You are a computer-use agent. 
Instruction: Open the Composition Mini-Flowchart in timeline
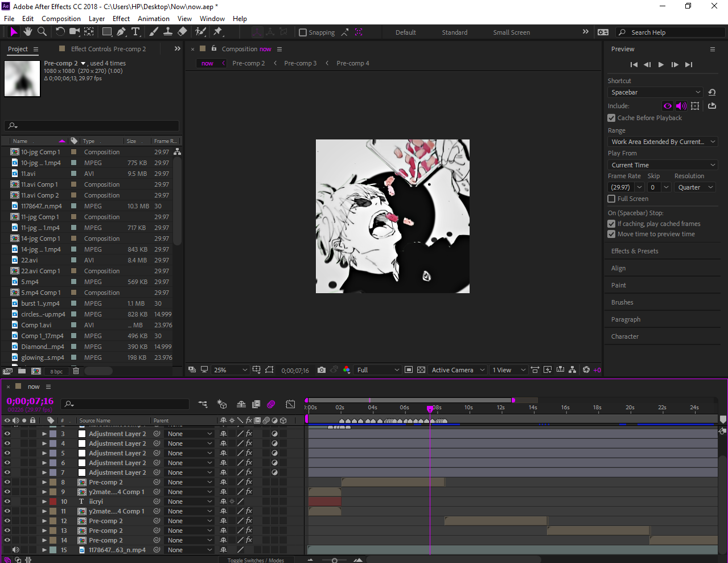(x=203, y=404)
